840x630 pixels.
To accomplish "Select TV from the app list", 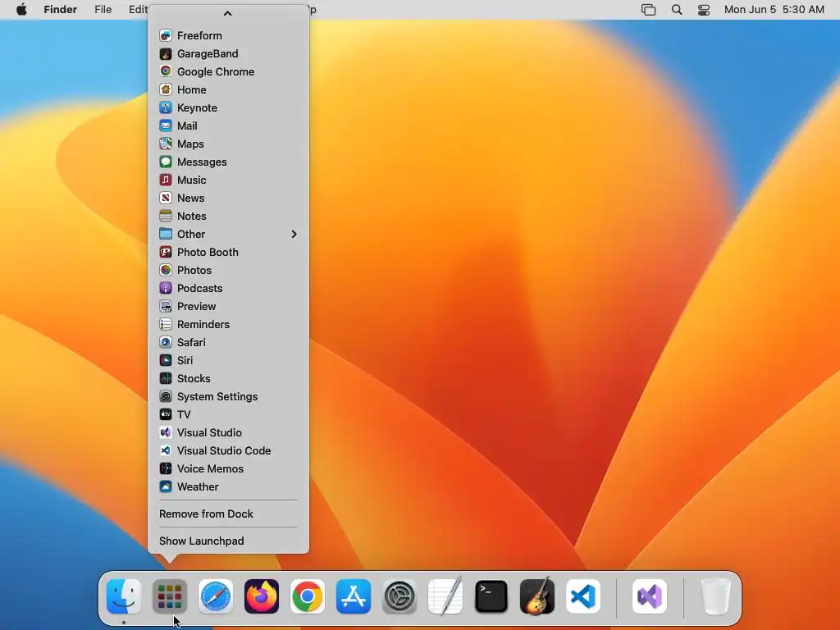I will pos(228,414).
